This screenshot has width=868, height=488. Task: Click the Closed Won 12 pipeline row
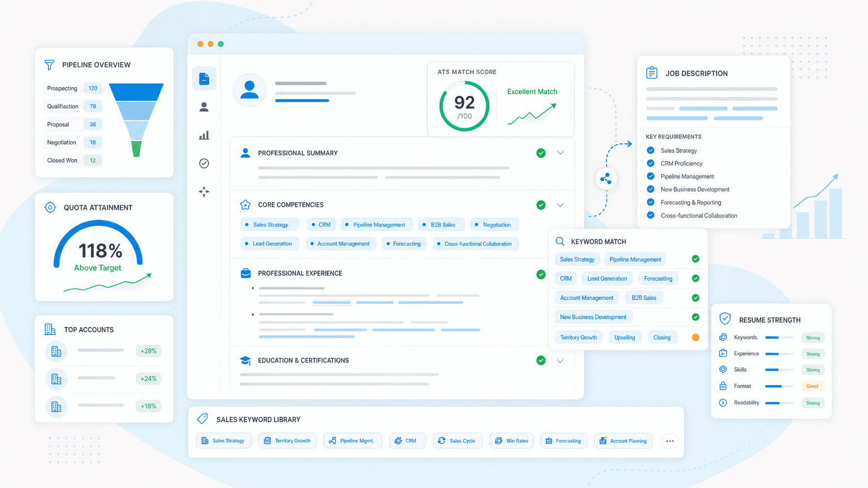[x=73, y=160]
